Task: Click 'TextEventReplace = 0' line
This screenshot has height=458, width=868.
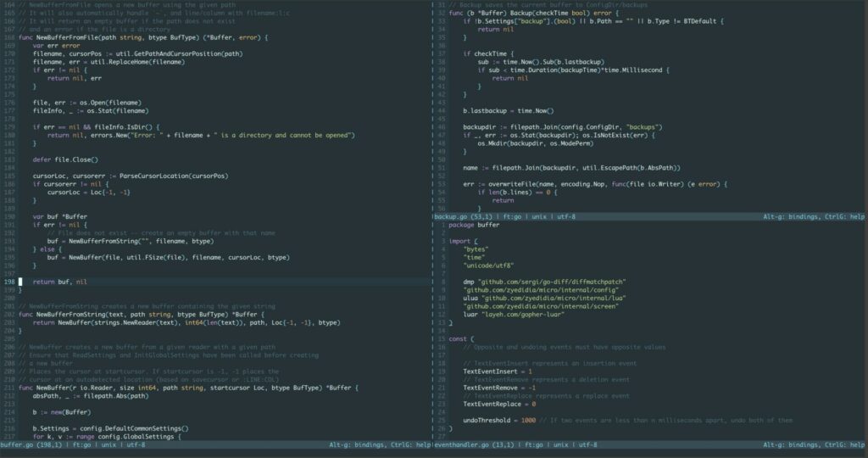Action: point(498,405)
